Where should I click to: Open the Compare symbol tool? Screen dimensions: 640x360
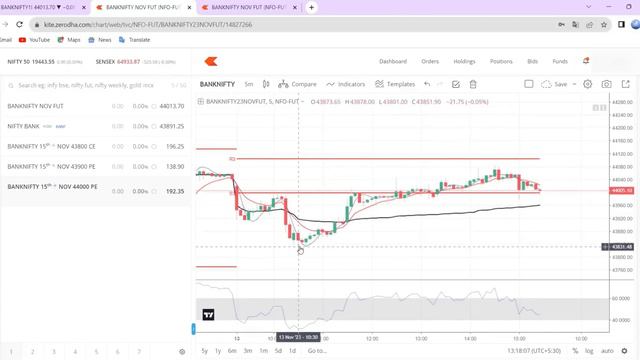(x=297, y=84)
